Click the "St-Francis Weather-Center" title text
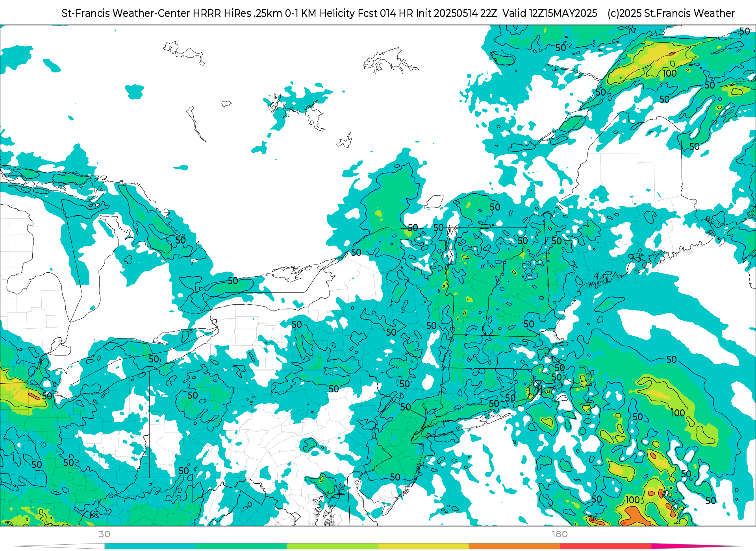756x551 pixels. coord(126,13)
